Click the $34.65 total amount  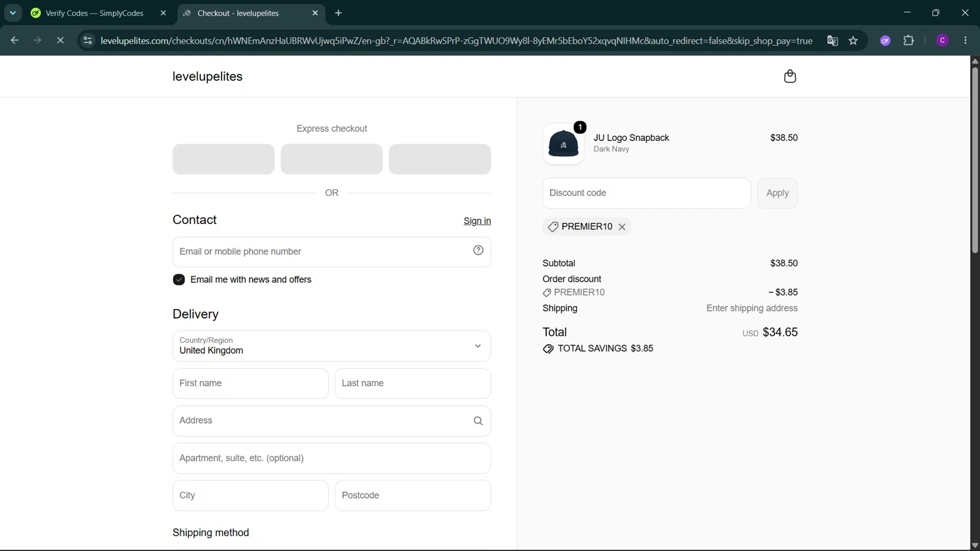click(780, 332)
